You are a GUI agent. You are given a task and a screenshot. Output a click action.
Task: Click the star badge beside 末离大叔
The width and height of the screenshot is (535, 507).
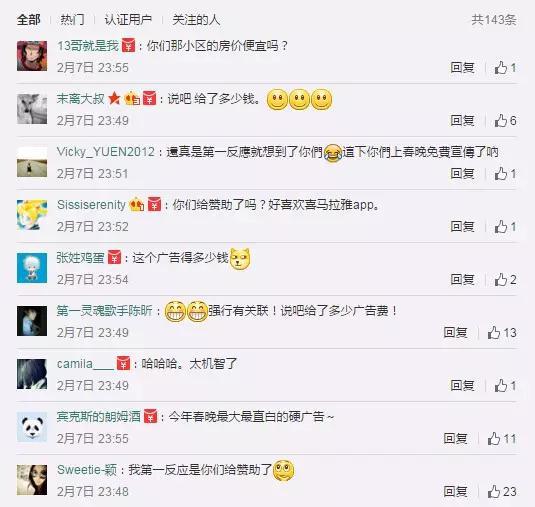114,99
